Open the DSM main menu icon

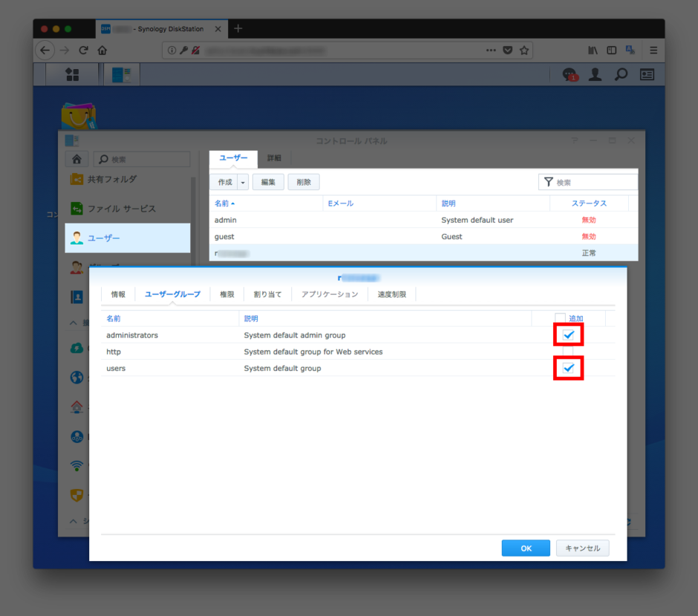coord(72,74)
